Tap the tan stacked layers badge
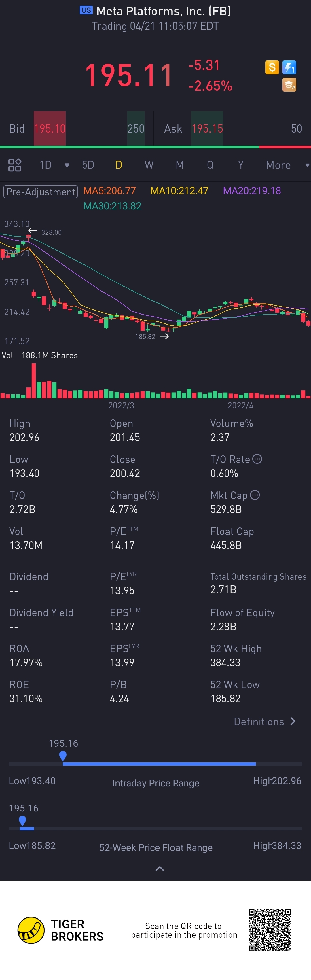 click(289, 85)
